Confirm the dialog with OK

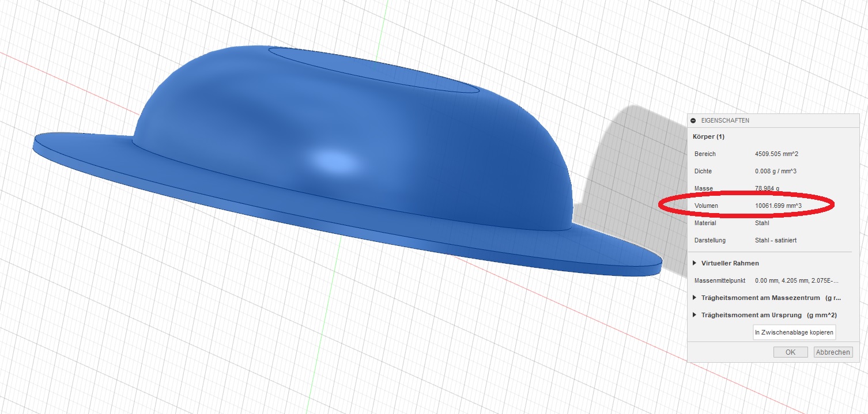[x=790, y=352]
